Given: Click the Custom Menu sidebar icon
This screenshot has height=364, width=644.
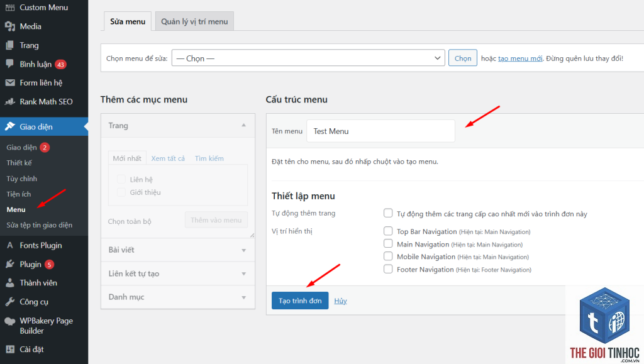Looking at the screenshot, I should coord(10,8).
